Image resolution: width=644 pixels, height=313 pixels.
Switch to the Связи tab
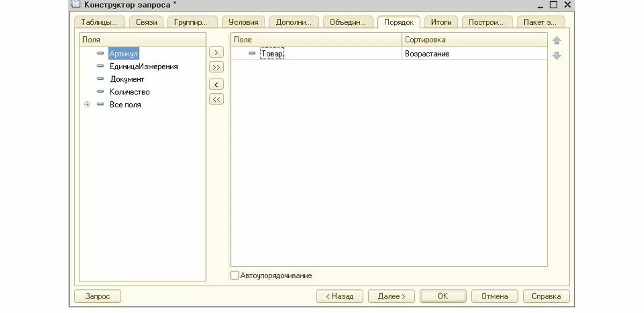pos(147,23)
